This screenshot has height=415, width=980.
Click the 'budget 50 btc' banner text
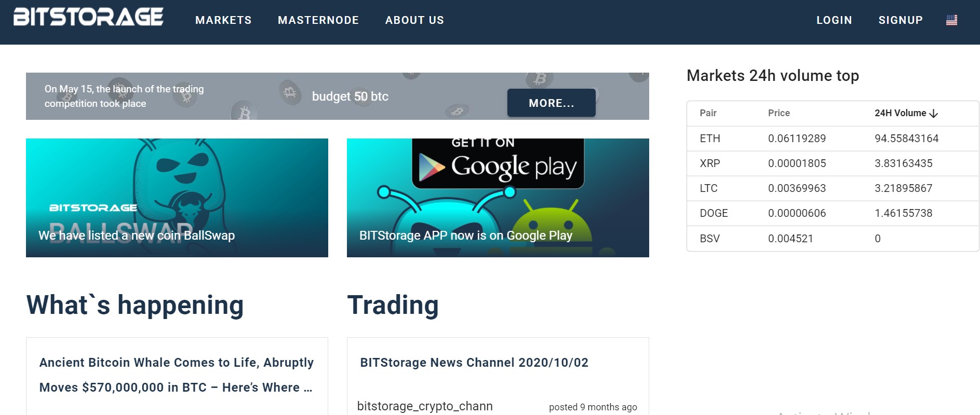[350, 96]
